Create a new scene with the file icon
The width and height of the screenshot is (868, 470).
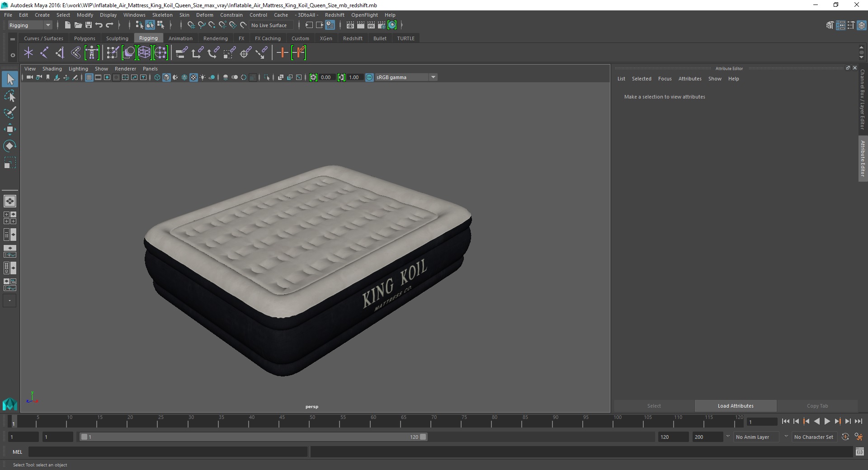click(x=67, y=25)
